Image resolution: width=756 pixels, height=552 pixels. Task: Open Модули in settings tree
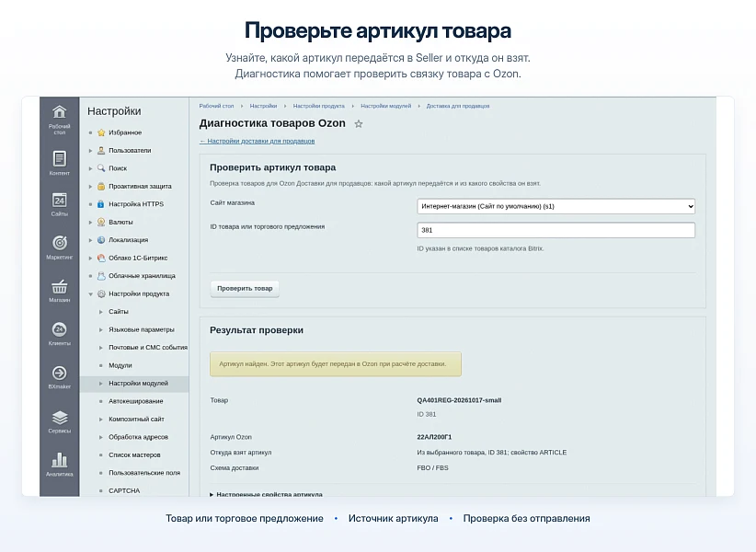pos(120,365)
